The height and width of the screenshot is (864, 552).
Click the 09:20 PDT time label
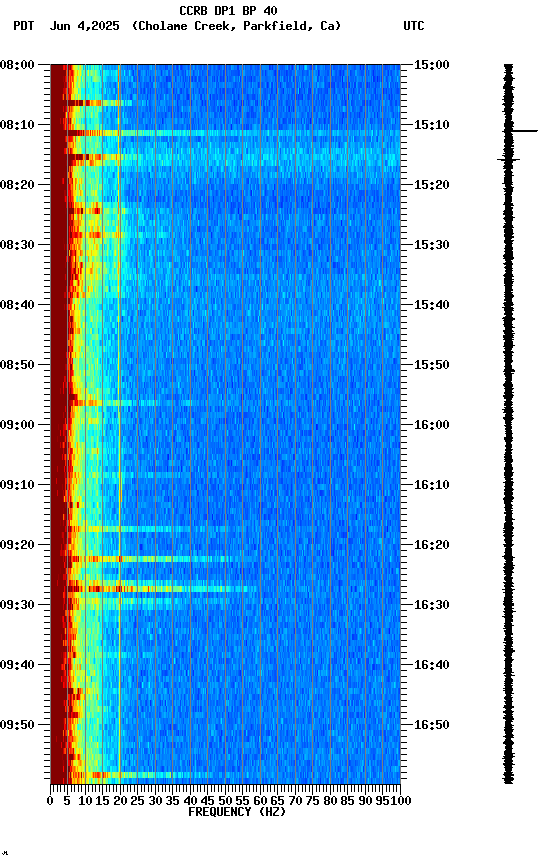click(17, 545)
